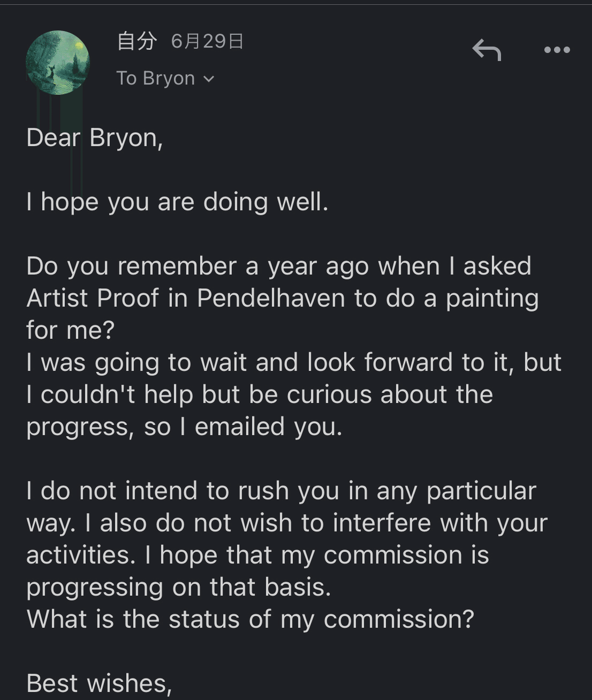Tap the date 6月29日
Viewport: 592px width, 700px height.
208,41
